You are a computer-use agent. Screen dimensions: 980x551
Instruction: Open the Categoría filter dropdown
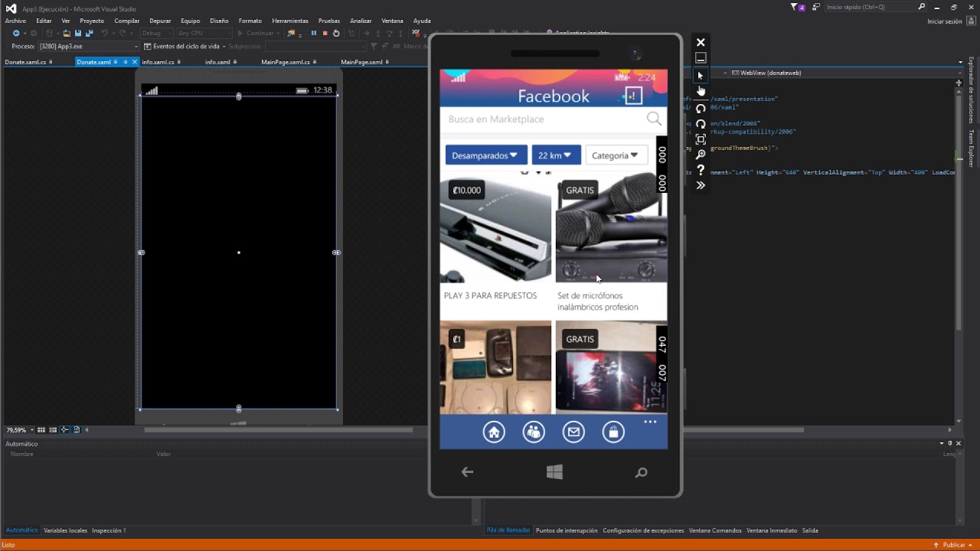coord(616,155)
